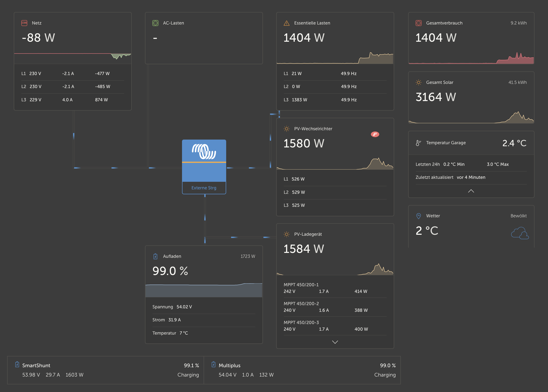Collapse the Temperatur Garage details chevron
This screenshot has height=392, width=548.
click(471, 191)
